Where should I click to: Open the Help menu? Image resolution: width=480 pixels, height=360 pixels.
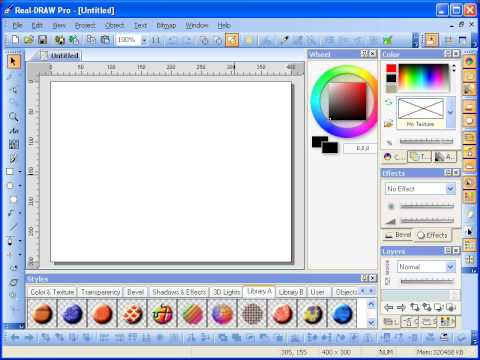pyautogui.click(x=224, y=25)
